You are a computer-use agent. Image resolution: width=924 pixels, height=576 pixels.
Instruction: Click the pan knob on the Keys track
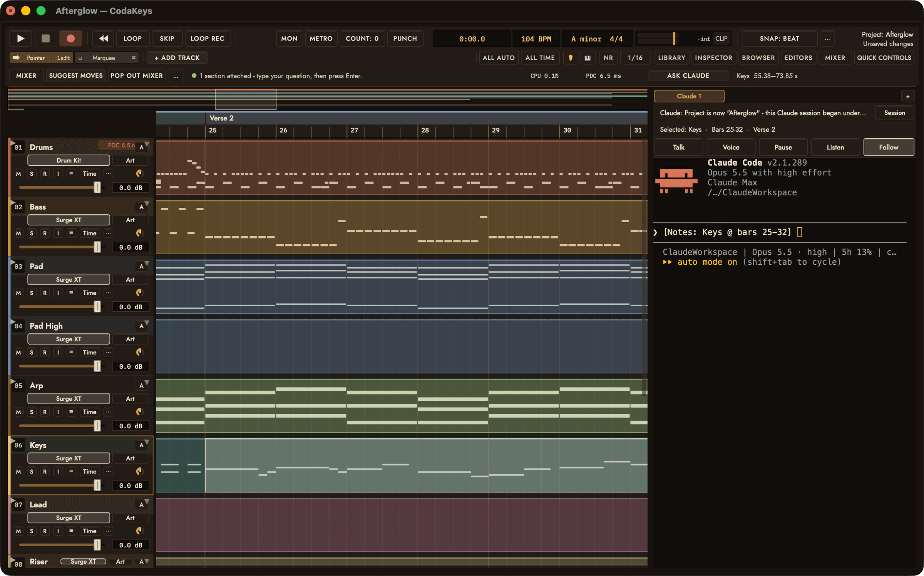[x=139, y=471]
